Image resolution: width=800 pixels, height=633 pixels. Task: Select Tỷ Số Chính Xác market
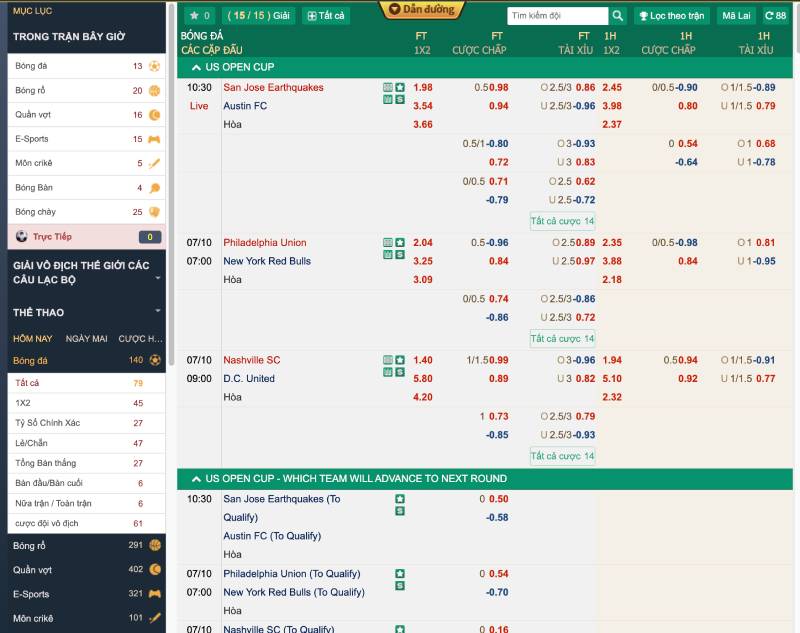point(87,423)
